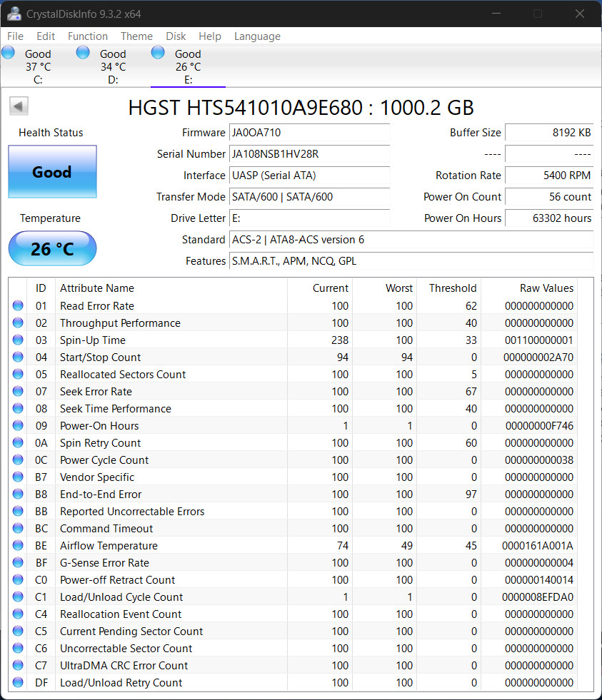Click raw value 00000000F746

click(x=539, y=426)
